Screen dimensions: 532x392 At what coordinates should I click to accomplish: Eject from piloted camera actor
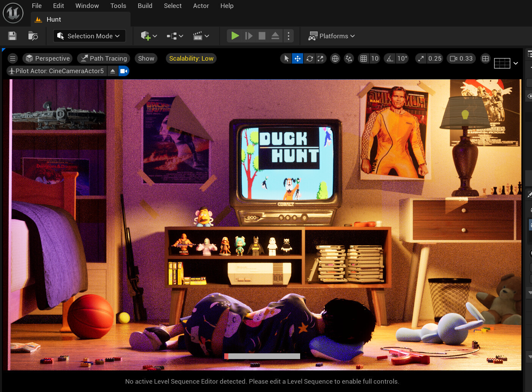tap(113, 71)
